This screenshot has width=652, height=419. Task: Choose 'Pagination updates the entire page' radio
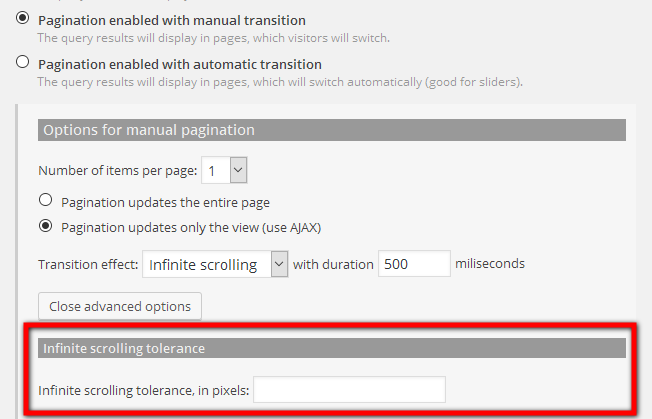45,200
